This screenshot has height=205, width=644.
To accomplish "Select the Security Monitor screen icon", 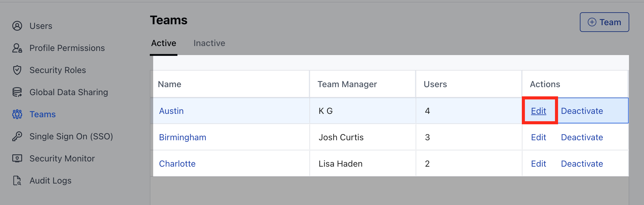I will pyautogui.click(x=17, y=158).
